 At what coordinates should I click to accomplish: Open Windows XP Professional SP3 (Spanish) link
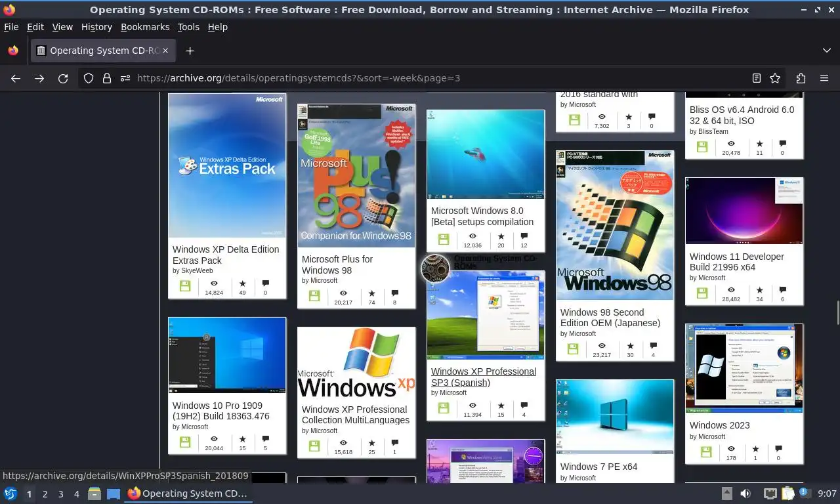(x=484, y=377)
